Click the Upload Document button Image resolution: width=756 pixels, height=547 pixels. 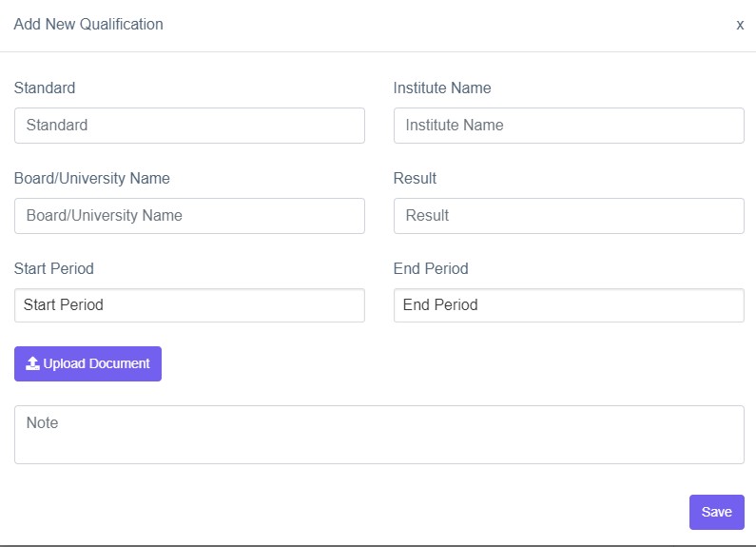[87, 363]
